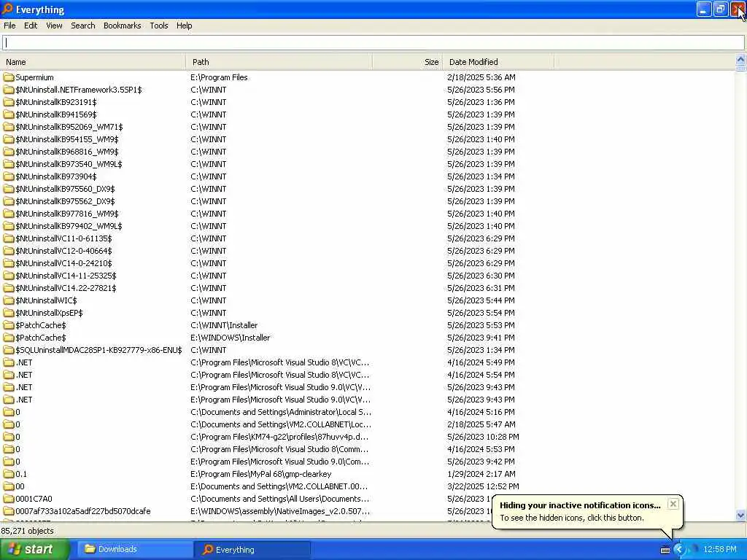Screen dimensions: 747x560
Task: Click folder icon of $NtUninstallKB975562_DX9$
Action: (9, 201)
